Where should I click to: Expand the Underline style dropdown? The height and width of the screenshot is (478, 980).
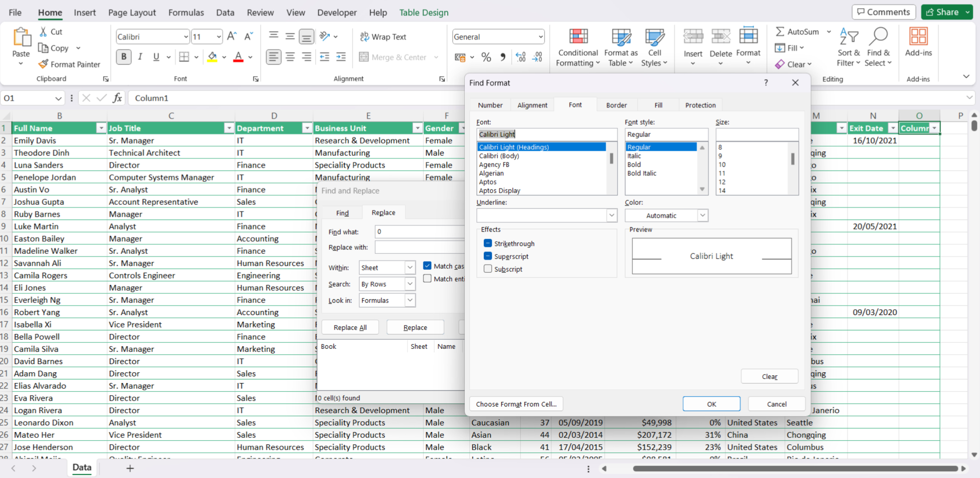tap(611, 216)
